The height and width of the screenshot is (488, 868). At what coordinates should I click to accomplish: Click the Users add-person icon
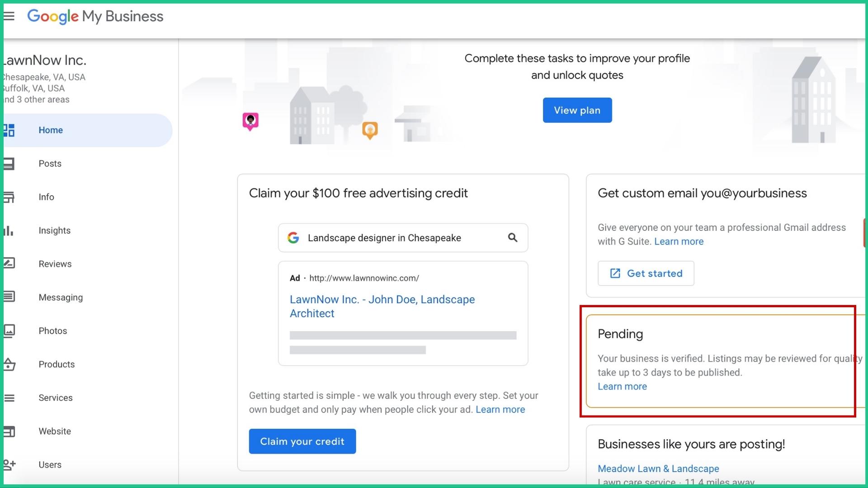(9, 465)
